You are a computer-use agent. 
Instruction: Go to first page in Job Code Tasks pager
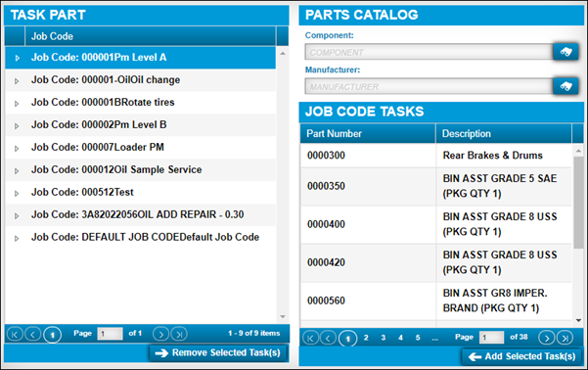click(310, 338)
